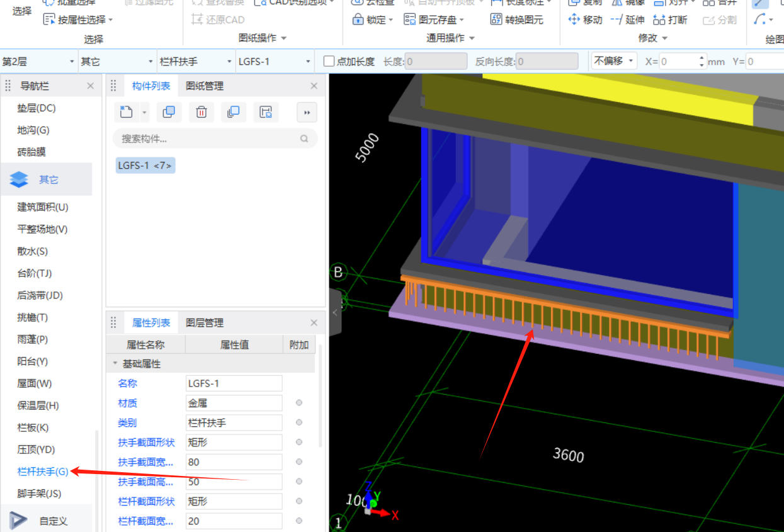Open the 不偏移 offset dropdown
The width and height of the screenshot is (784, 532).
point(613,61)
